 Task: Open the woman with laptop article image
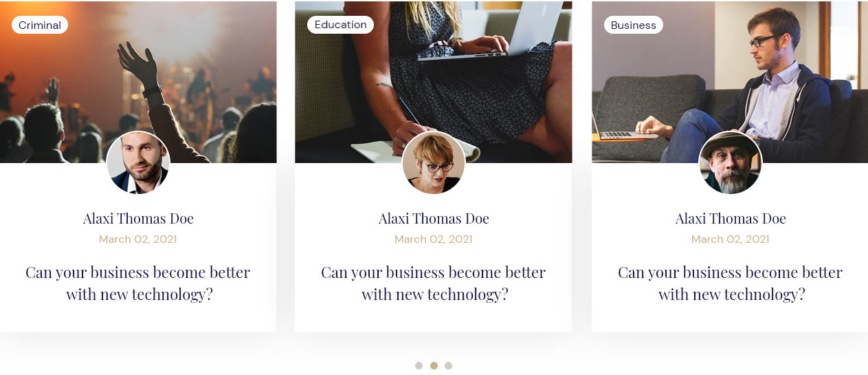(434, 82)
